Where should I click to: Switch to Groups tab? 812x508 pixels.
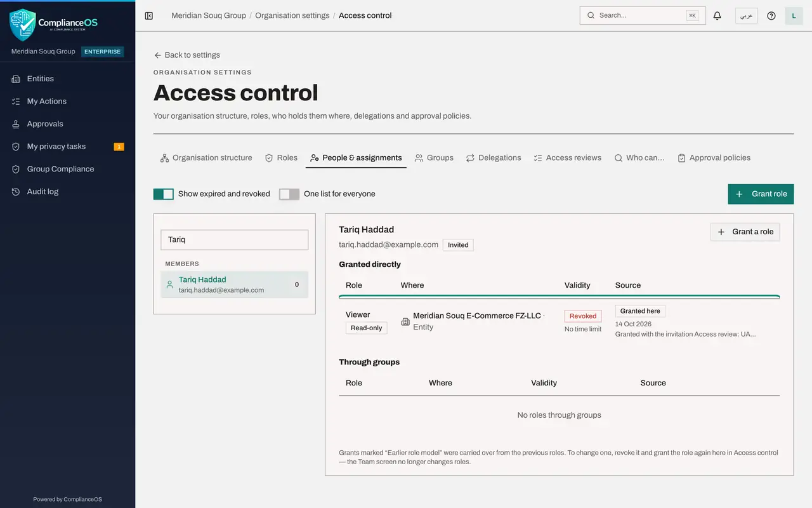click(x=434, y=157)
